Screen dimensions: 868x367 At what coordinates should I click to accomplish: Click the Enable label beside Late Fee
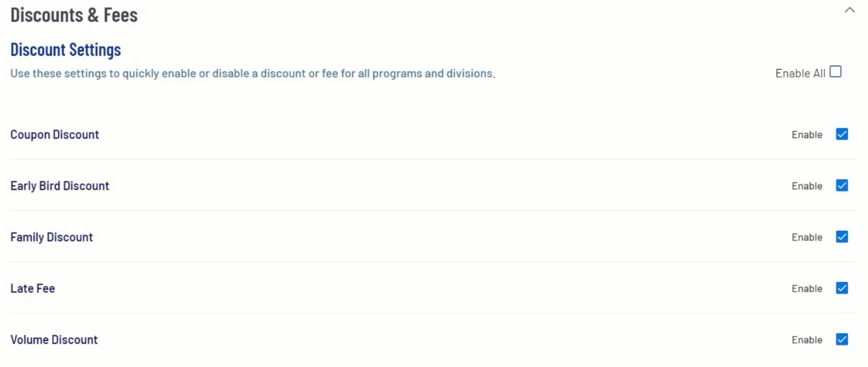(x=807, y=288)
